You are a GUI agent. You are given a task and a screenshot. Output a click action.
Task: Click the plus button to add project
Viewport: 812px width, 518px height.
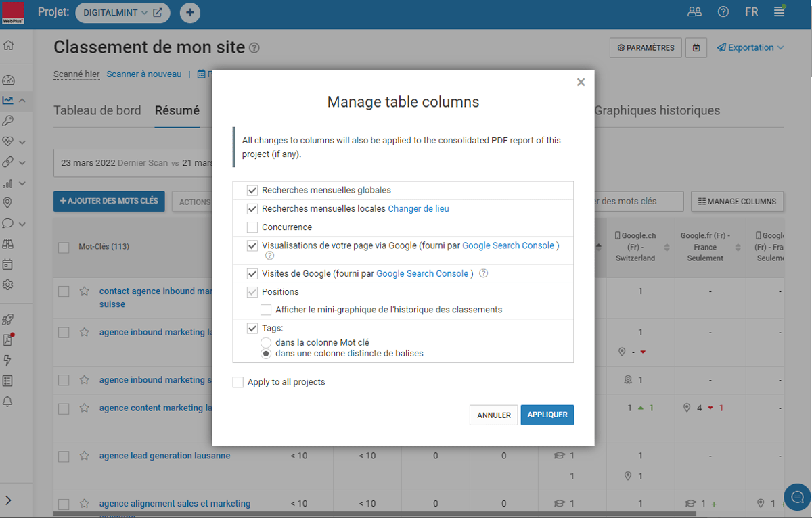[190, 12]
